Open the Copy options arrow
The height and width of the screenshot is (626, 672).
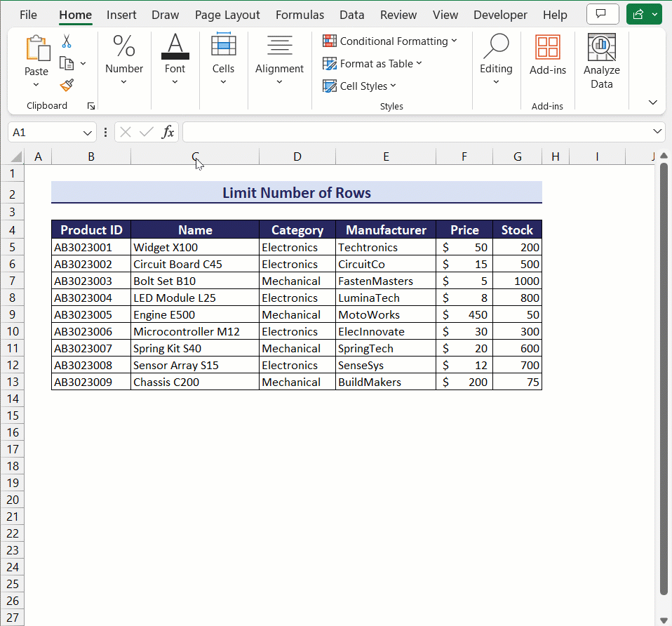click(83, 63)
